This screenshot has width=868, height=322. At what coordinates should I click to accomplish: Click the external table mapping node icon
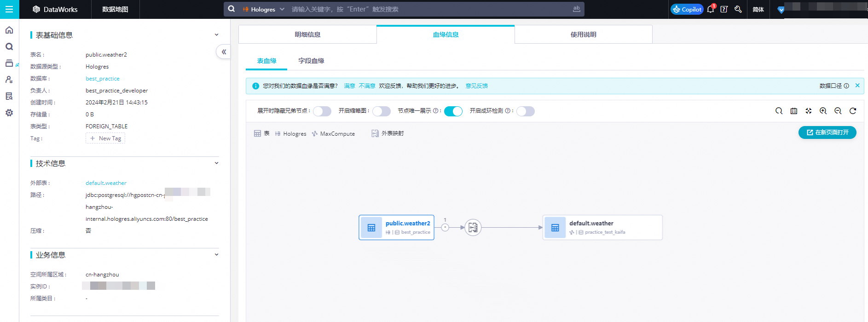(x=473, y=227)
